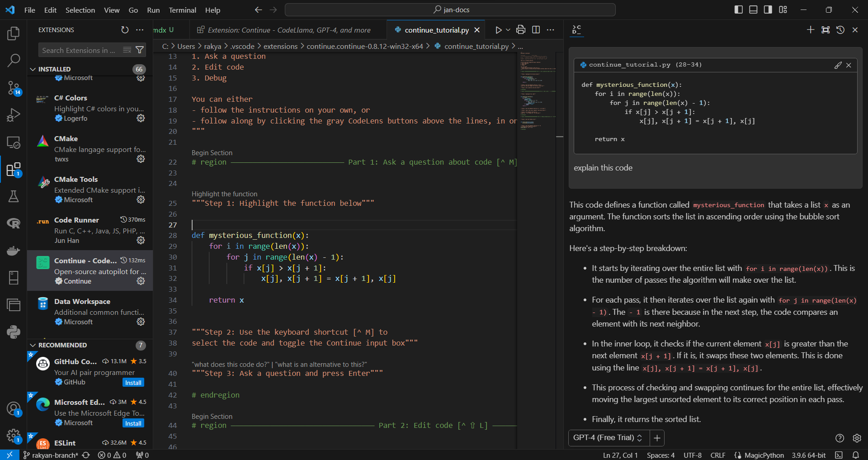Toggle the primary side bar layout button
The image size is (868, 460).
(739, 10)
